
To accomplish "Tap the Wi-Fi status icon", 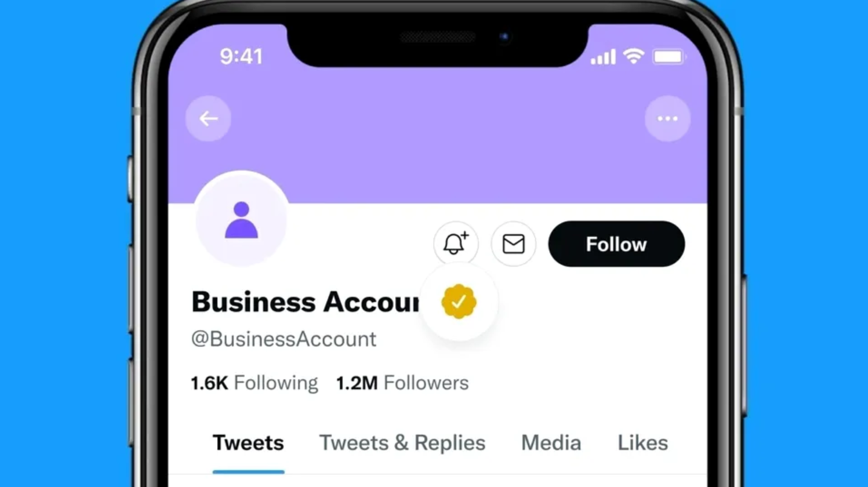I will 634,57.
